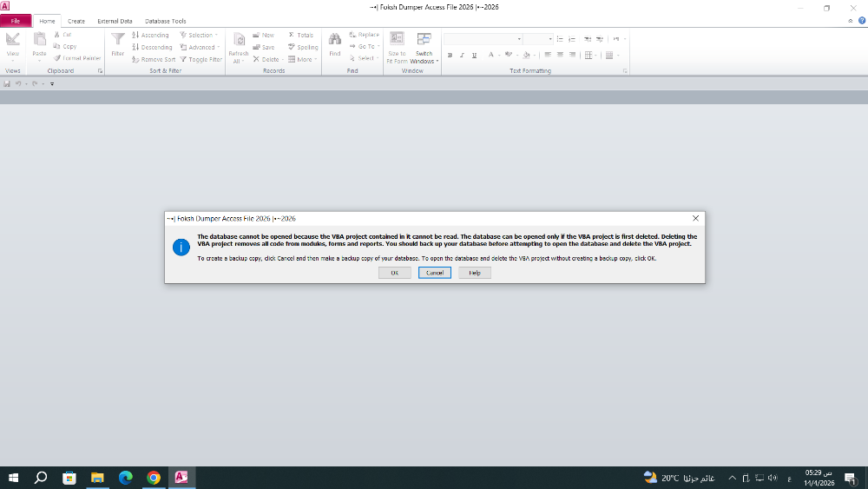
Task: Click the Save icon in Quick Access Toolbar
Action: tap(8, 83)
